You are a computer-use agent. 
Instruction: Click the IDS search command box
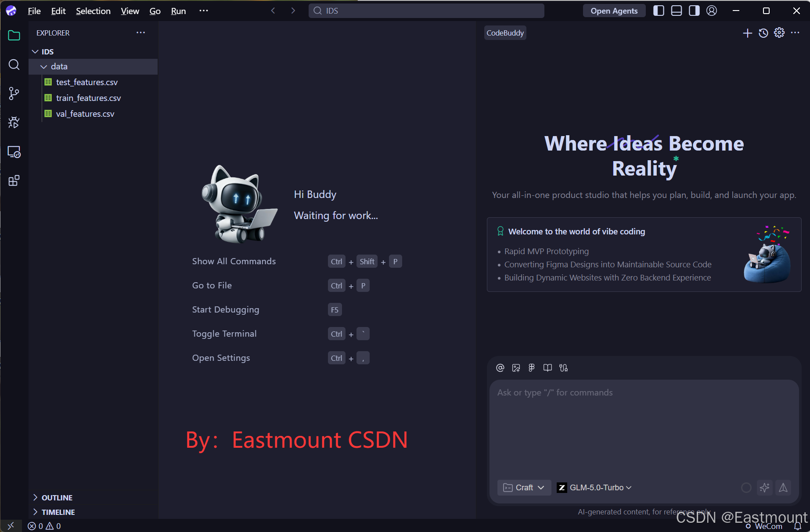pyautogui.click(x=426, y=11)
